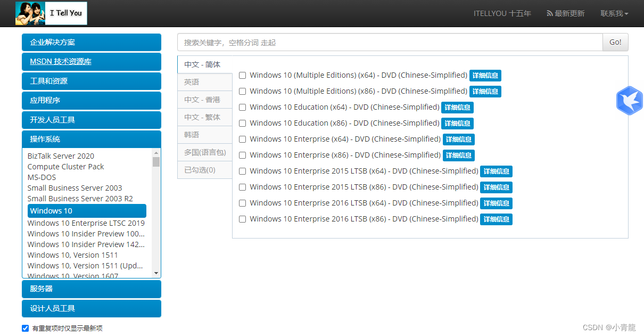Click the I Tell You site logo
Viewport: 644px width, 336px height.
pyautogui.click(x=51, y=13)
